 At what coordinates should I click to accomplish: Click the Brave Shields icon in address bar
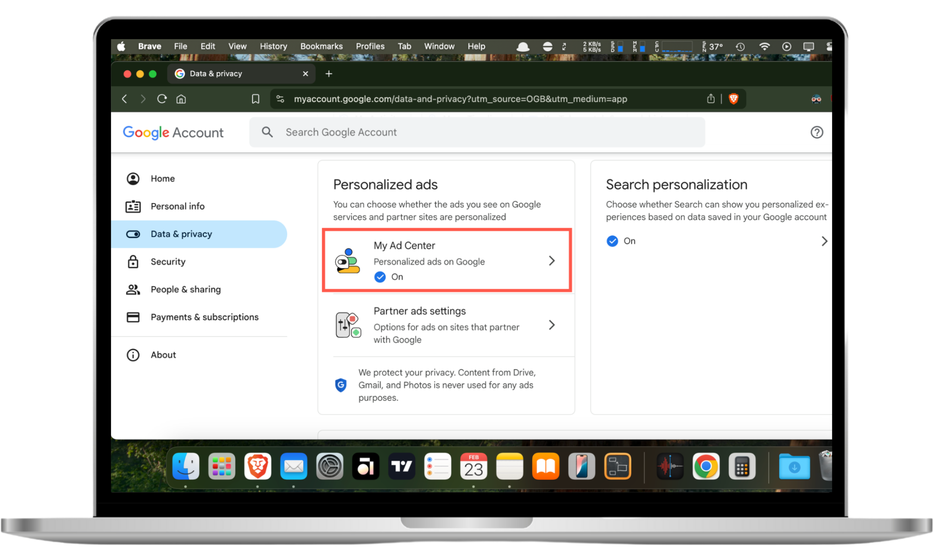pos(733,99)
